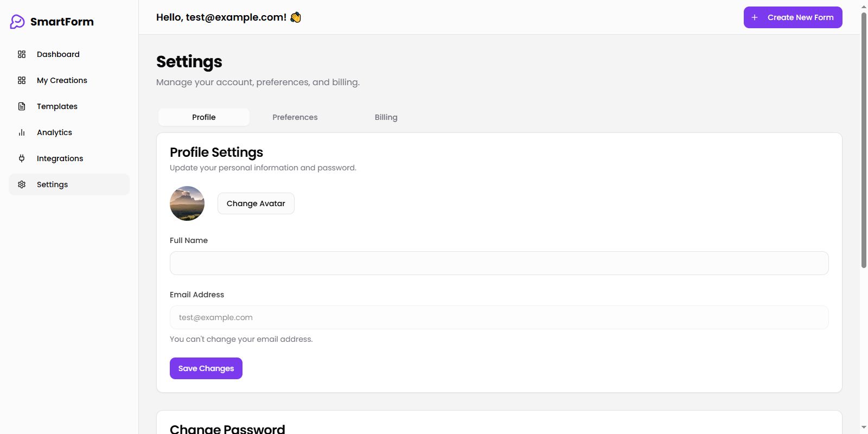Click the My Creations icon
The width and height of the screenshot is (868, 434).
22,80
